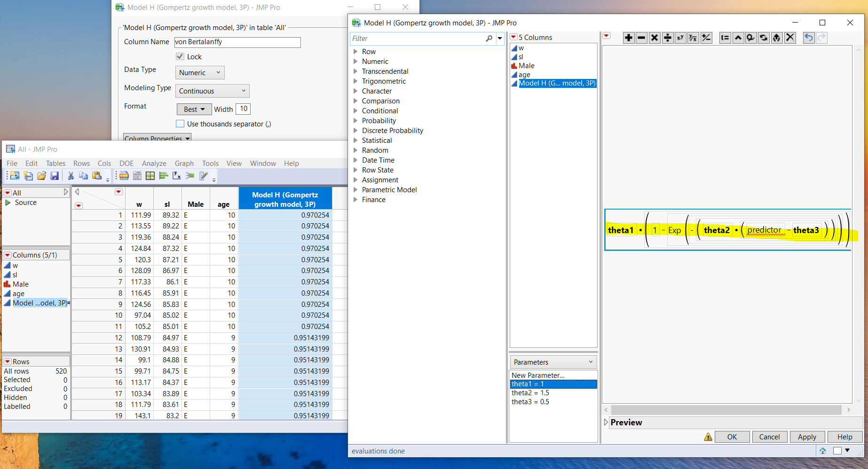Viewport: 868px width, 469px height.
Task: Undo the last formula edit
Action: [x=809, y=38]
